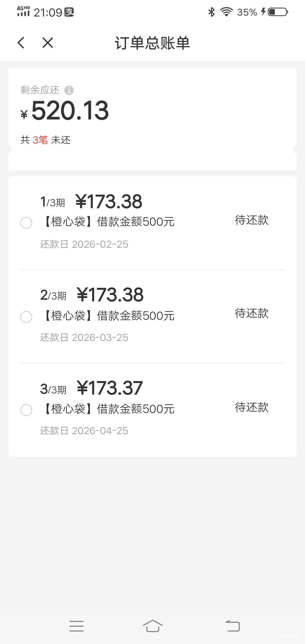Screen dimensions: 305x644
Task: Tap the 3笔 unpaid count link
Action: [x=40, y=140]
